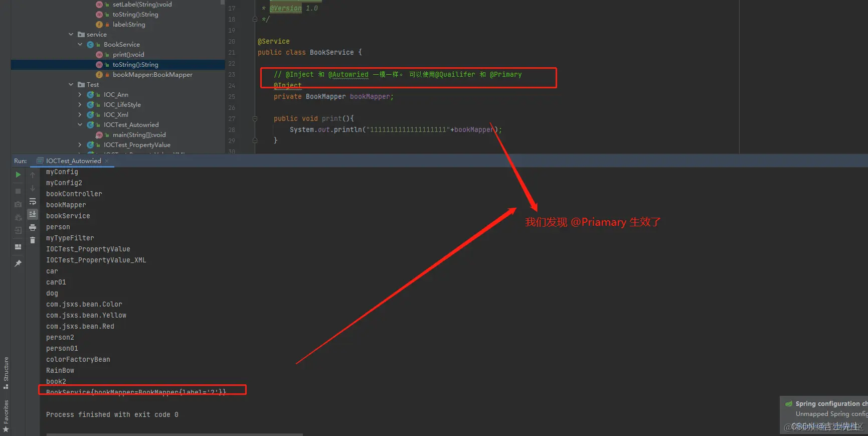Click the BookService class icon in tree

tap(90, 45)
